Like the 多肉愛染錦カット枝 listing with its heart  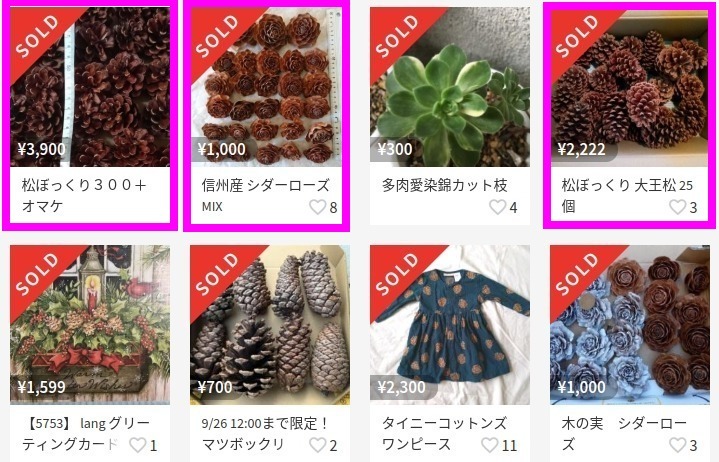tap(498, 207)
